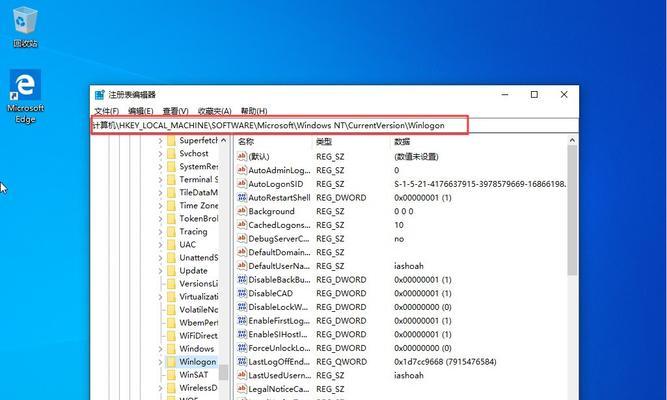Select the LastUsedUsername value icon

242,375
